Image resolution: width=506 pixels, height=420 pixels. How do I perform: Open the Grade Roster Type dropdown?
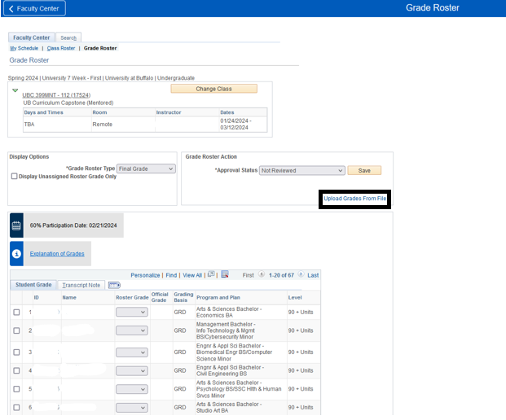coord(146,168)
